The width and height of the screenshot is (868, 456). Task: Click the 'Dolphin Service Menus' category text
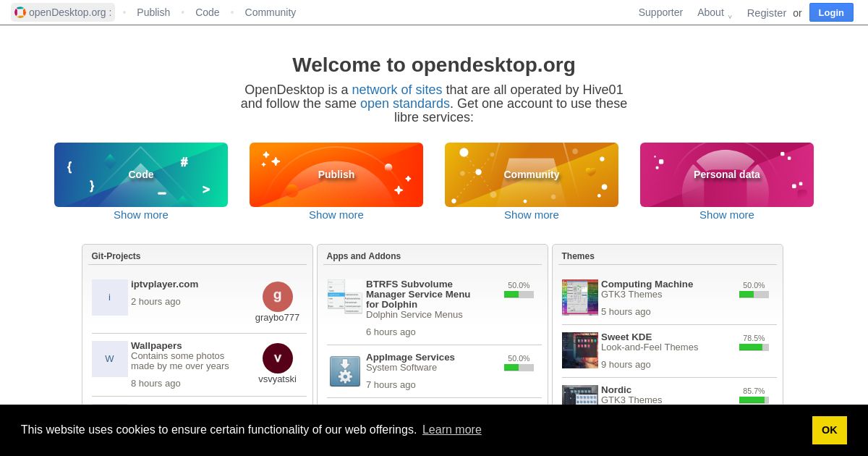point(414,315)
